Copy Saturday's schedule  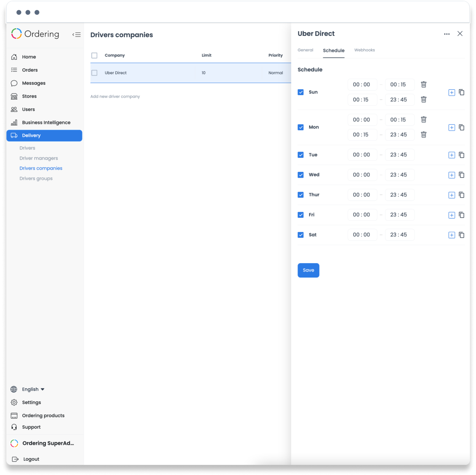461,235
